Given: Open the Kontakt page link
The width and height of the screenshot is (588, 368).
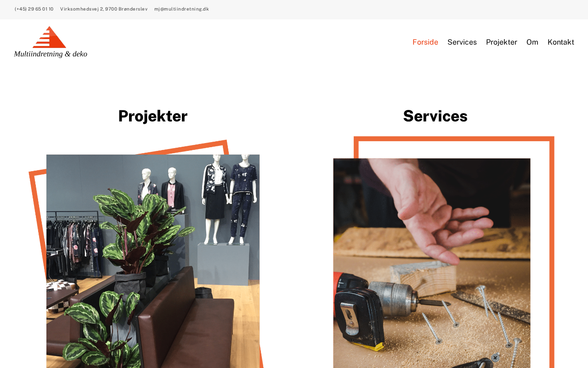Looking at the screenshot, I should 561,42.
